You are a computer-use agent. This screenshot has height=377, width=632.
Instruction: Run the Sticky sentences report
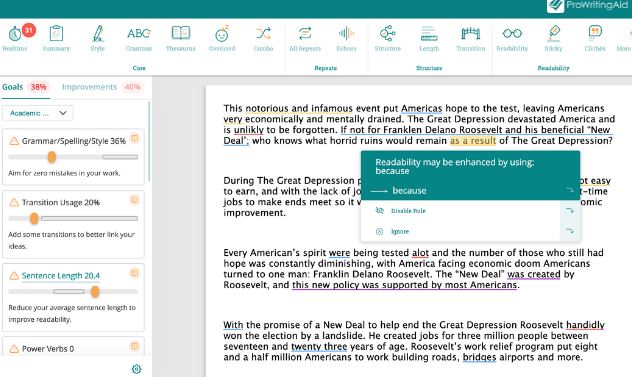tap(553, 39)
